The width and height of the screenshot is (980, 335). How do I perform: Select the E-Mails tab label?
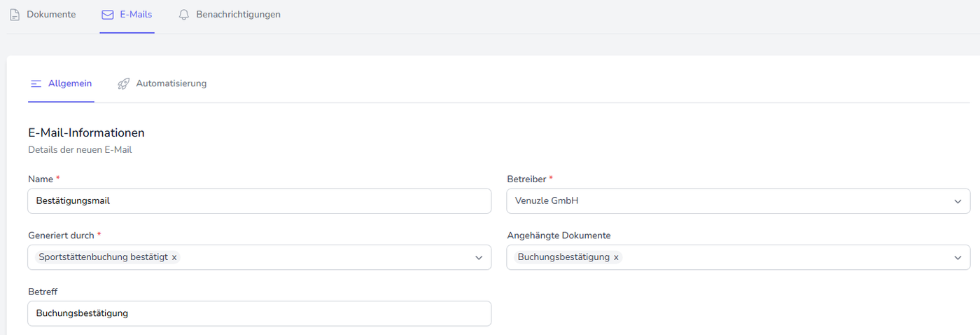click(136, 15)
